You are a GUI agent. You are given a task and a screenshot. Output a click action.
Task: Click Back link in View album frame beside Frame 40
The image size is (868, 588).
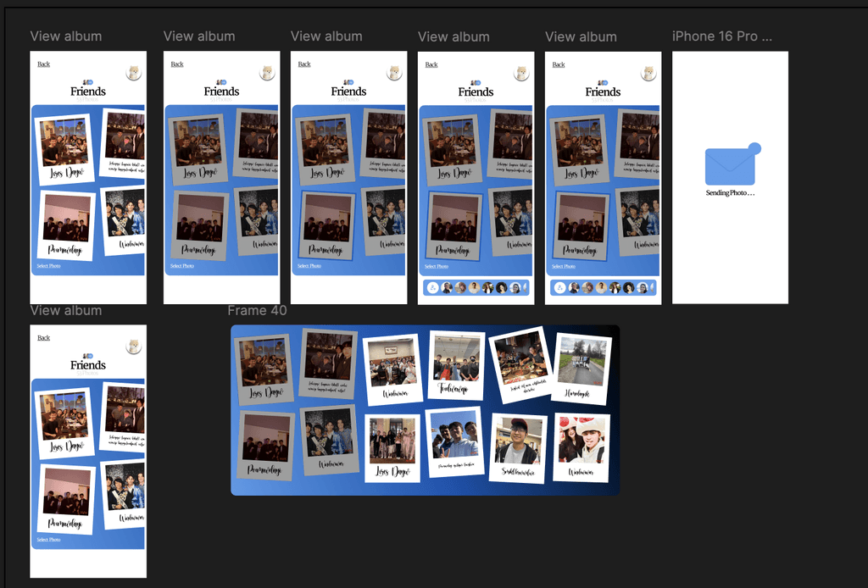[x=44, y=338]
